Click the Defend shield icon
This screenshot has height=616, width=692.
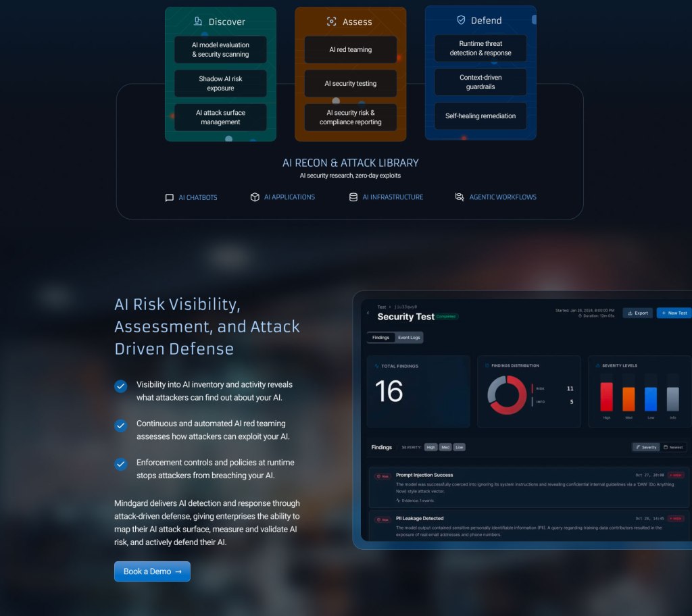pyautogui.click(x=461, y=20)
